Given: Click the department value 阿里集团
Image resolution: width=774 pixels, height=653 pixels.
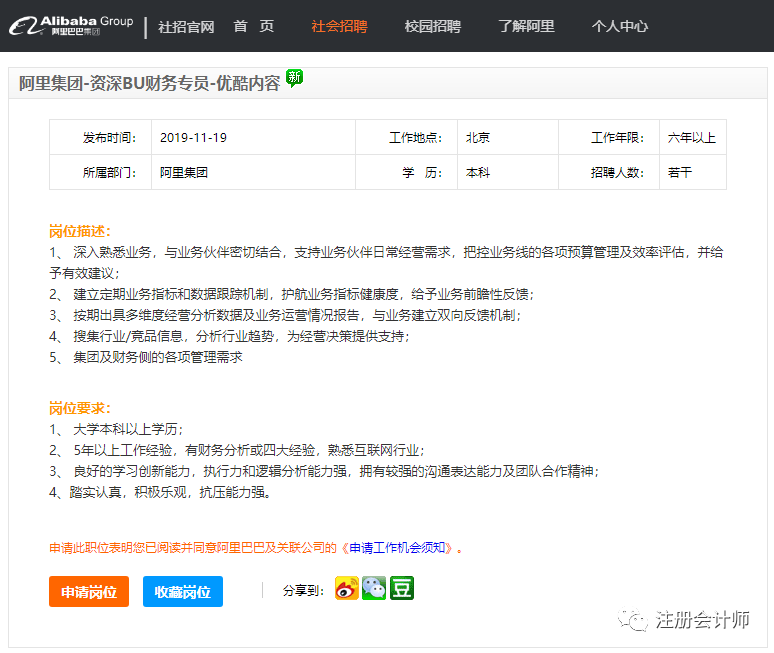Looking at the screenshot, I should 184,172.
